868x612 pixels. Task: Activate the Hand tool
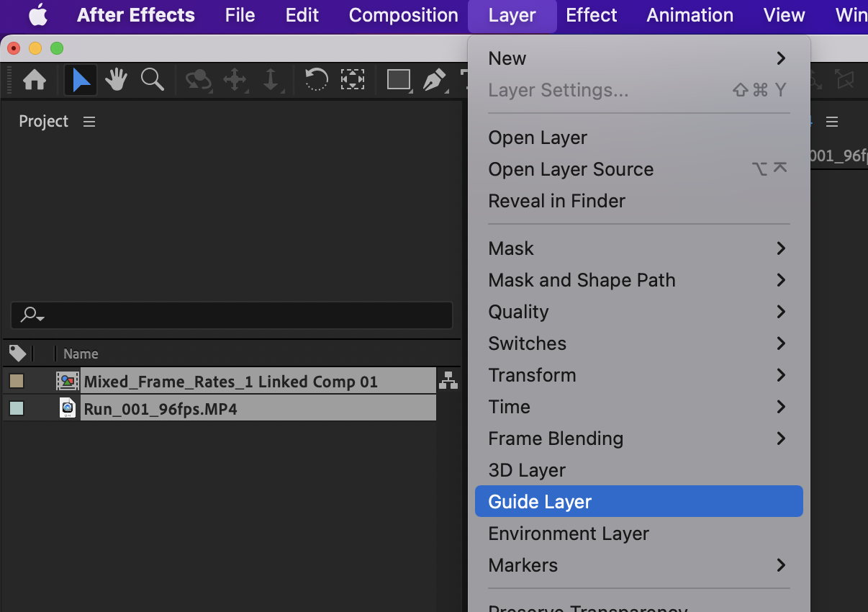tap(115, 80)
